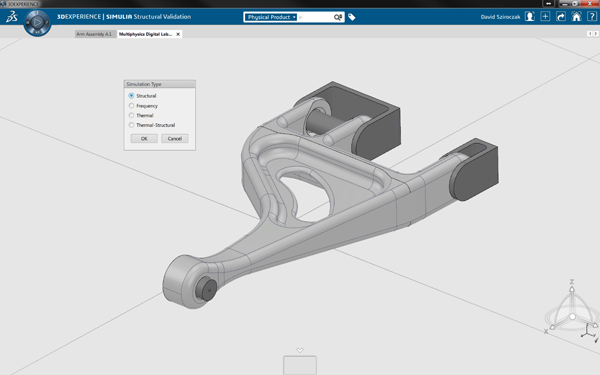Screen dimensions: 600x375
Task: Switch to the Arm Assembly A.1 tab
Action: 94,34
